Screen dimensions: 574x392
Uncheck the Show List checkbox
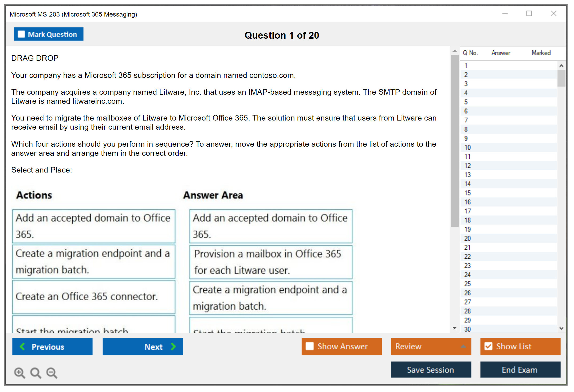(488, 346)
